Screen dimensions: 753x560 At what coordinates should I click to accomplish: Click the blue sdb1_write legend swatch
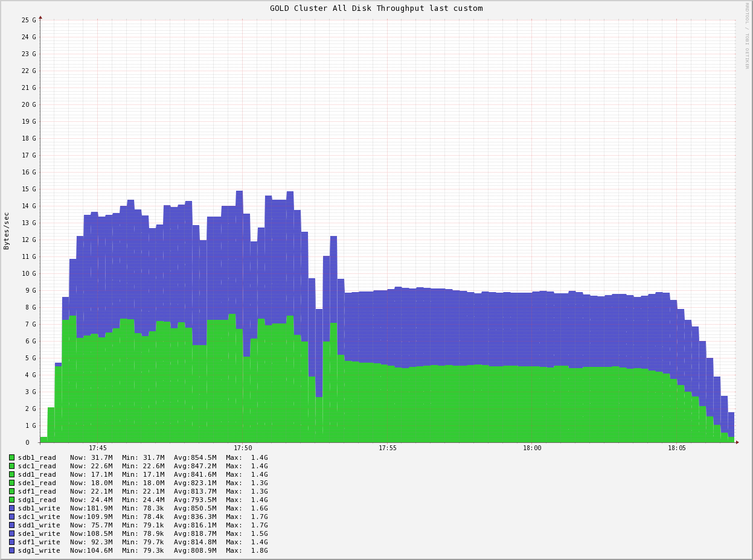11,508
